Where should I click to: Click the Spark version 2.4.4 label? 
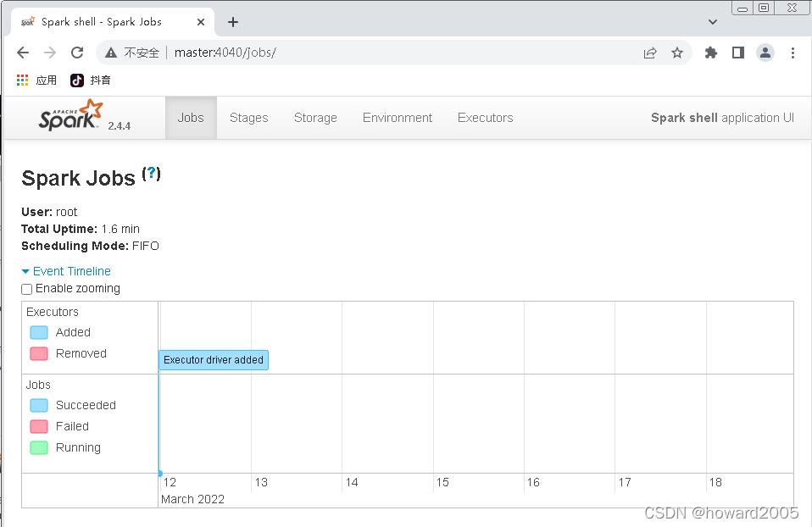pos(120,125)
